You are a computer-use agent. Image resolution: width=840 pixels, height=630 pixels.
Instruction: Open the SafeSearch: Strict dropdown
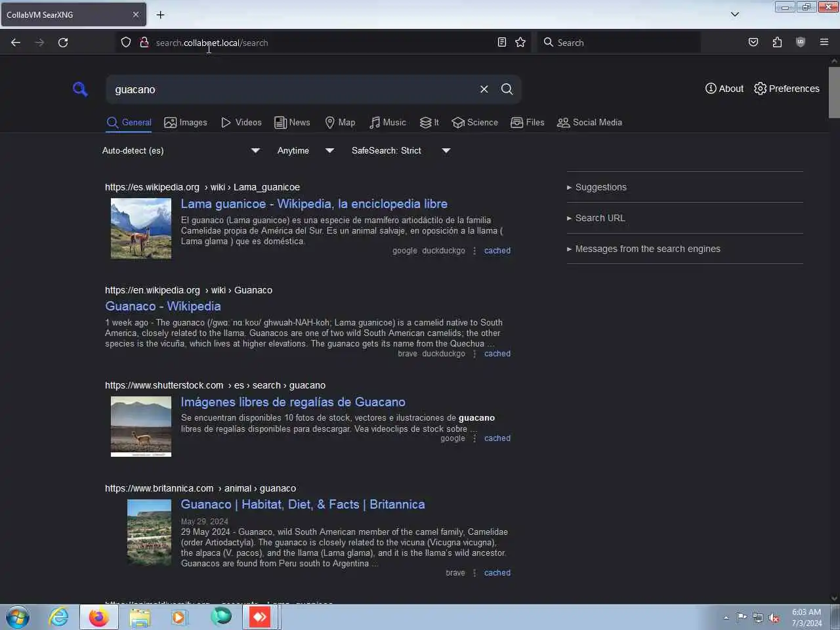point(401,150)
